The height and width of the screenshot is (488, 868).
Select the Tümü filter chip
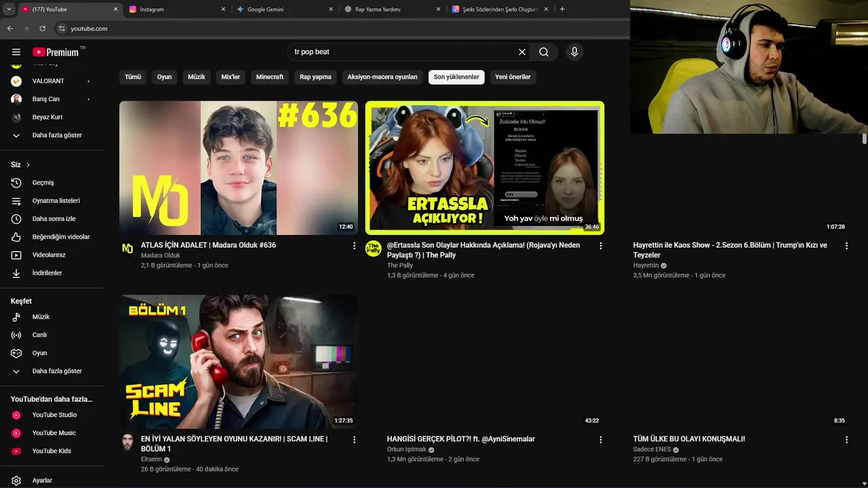pyautogui.click(x=133, y=77)
